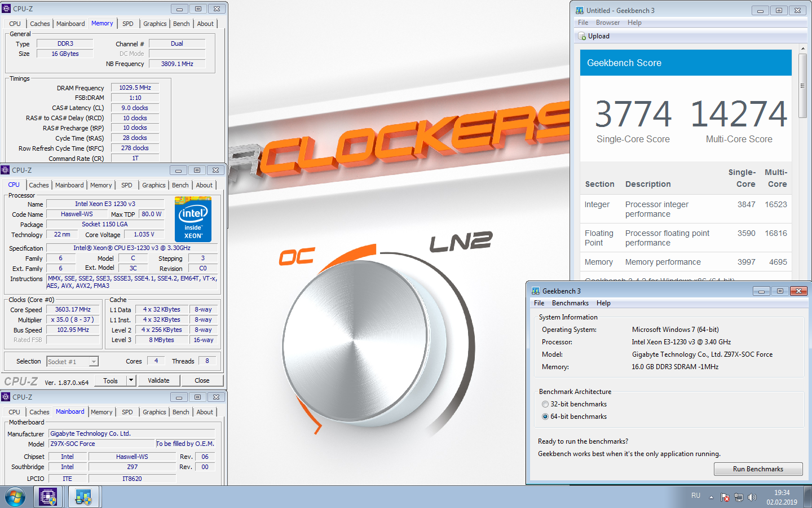
Task: Click the Core Voltage value 1.035 V
Action: tap(144, 234)
